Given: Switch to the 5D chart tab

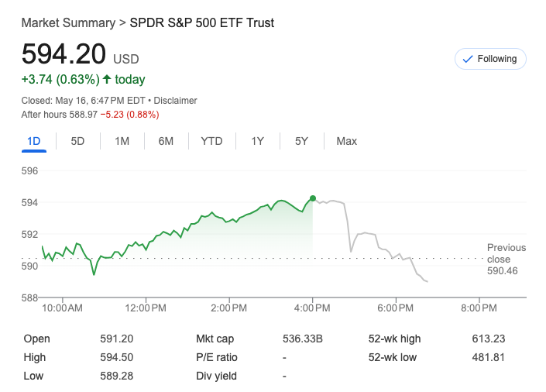Looking at the screenshot, I should (77, 141).
